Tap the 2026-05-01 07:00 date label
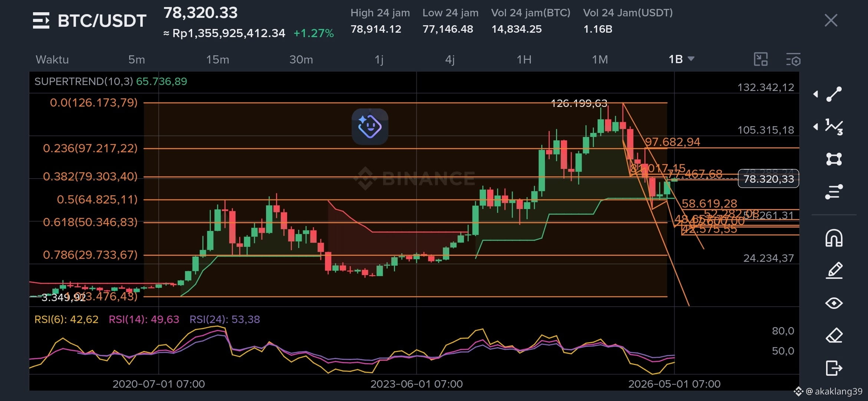The width and height of the screenshot is (868, 401). (x=674, y=384)
